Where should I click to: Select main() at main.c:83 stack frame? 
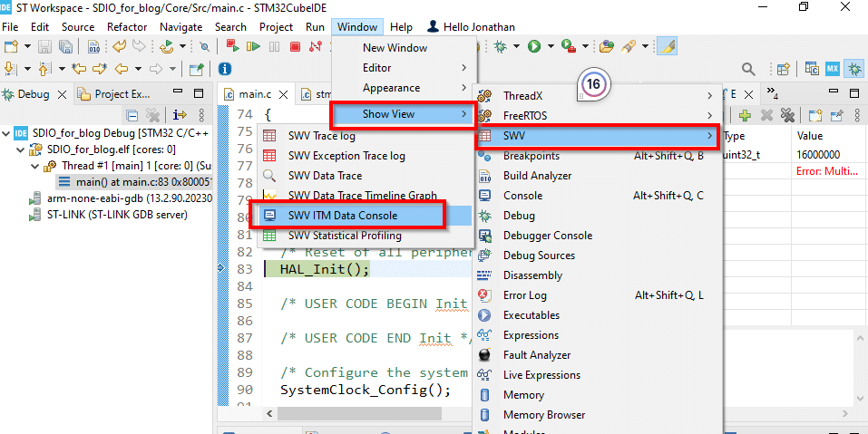pyautogui.click(x=132, y=182)
